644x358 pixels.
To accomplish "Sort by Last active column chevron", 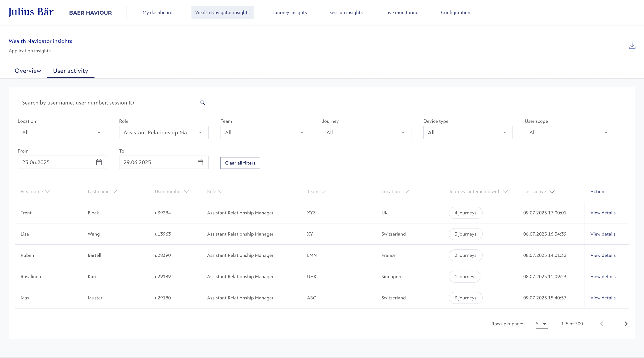I will pos(552,192).
